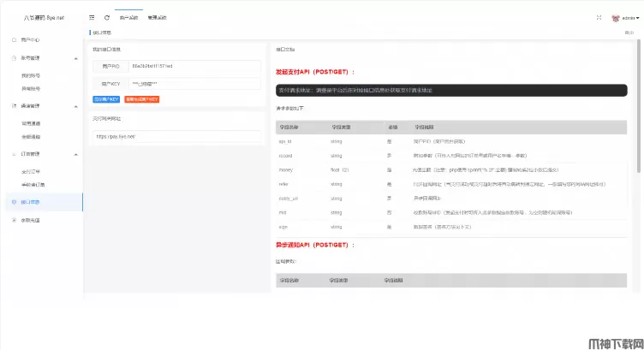The width and height of the screenshot is (644, 350).
Task: Click the refresh icon in top bar
Action: pyautogui.click(x=107, y=17)
